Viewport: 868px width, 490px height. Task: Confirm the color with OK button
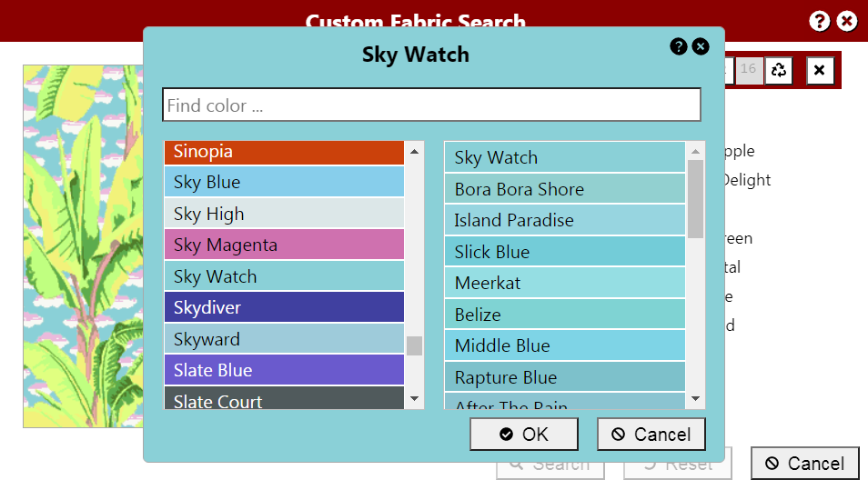(x=524, y=435)
